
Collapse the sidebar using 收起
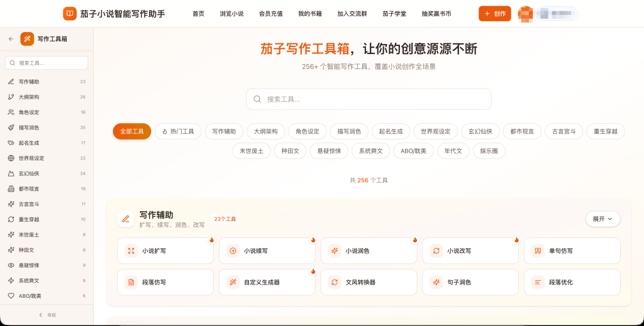47,315
